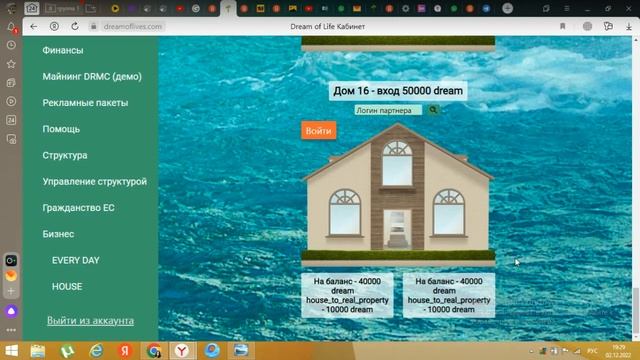640x360 pixels.
Task: Open Windows Start button
Action: tap(11, 351)
